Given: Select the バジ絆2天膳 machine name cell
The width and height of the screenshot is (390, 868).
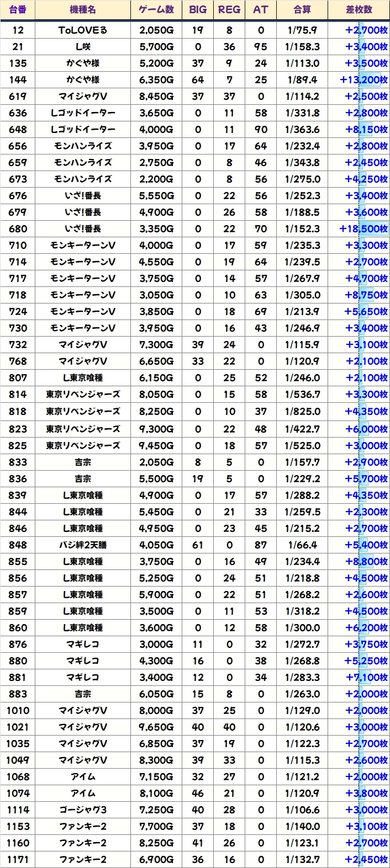Looking at the screenshot, I should (x=83, y=545).
